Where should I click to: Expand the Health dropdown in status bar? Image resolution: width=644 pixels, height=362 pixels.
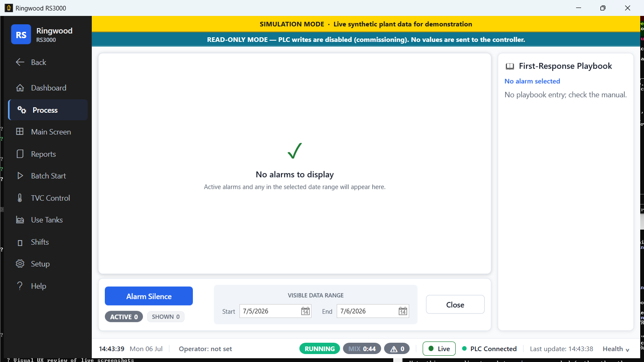[x=616, y=349]
